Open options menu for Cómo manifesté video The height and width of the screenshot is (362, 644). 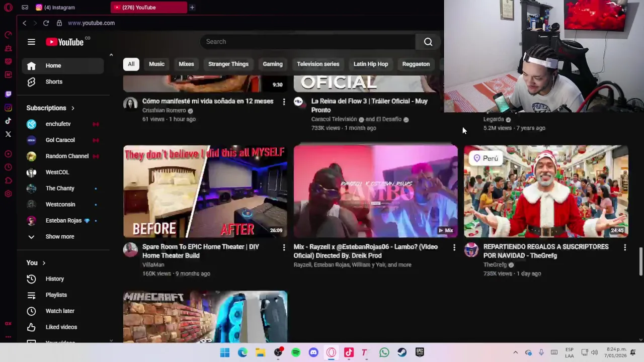(x=284, y=102)
